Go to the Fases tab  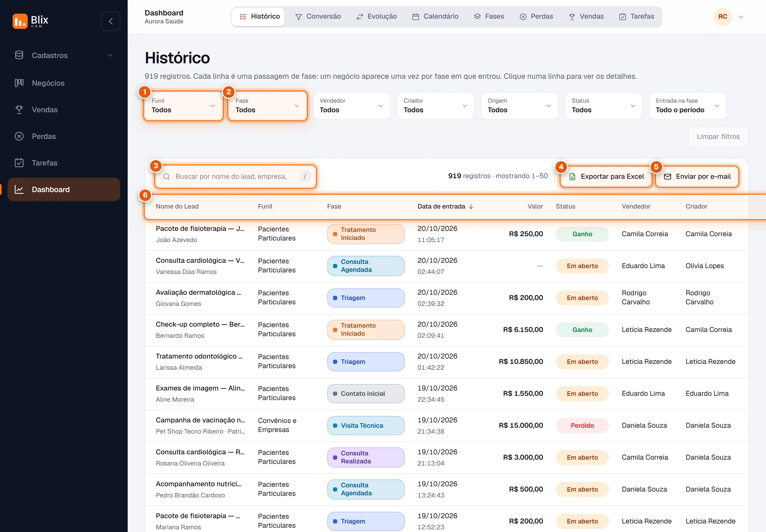pyautogui.click(x=489, y=17)
